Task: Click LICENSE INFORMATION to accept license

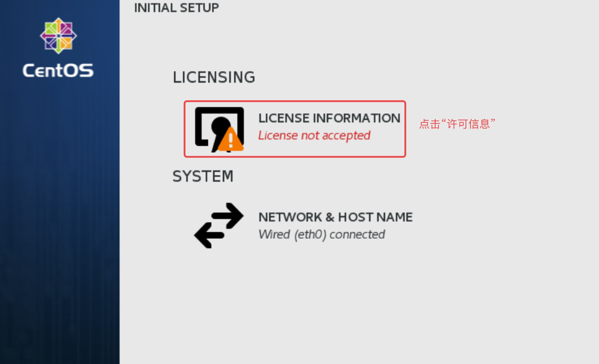Action: (x=294, y=128)
